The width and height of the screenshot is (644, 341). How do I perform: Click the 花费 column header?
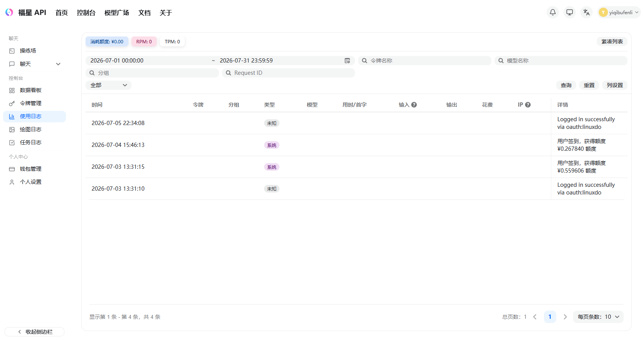click(487, 105)
